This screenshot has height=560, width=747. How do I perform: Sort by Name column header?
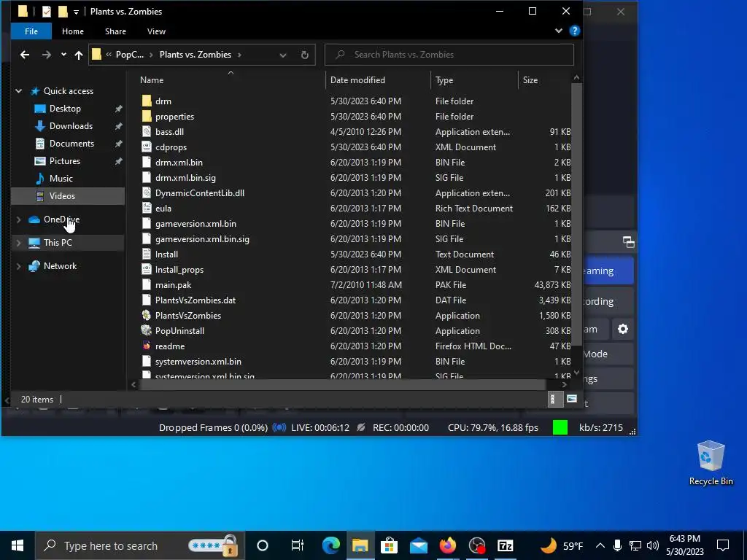[x=228, y=80]
